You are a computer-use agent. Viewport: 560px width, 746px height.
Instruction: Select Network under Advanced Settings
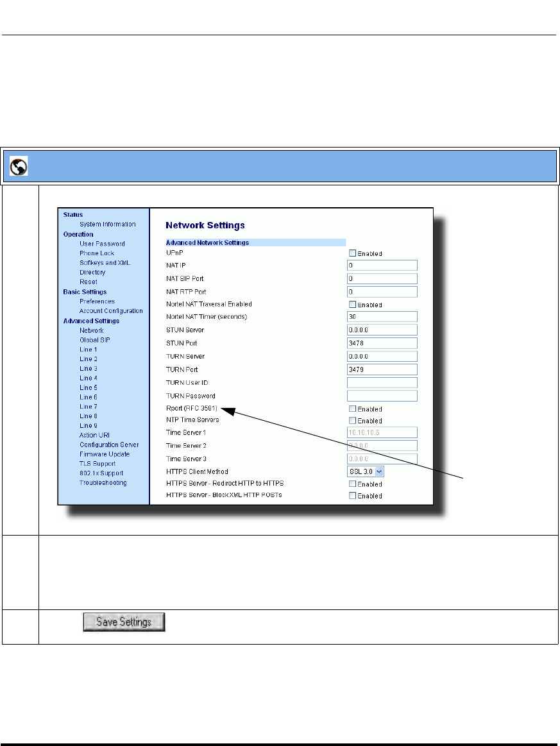tap(91, 330)
